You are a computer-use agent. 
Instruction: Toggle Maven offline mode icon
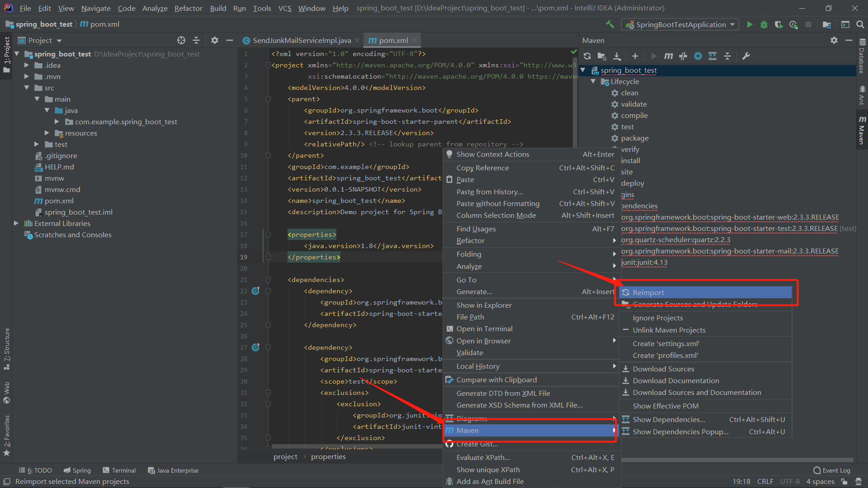pyautogui.click(x=683, y=56)
